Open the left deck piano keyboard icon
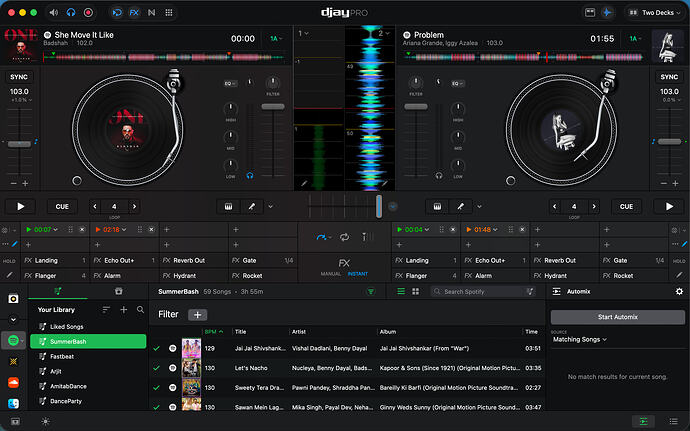This screenshot has height=431, width=690. point(228,206)
